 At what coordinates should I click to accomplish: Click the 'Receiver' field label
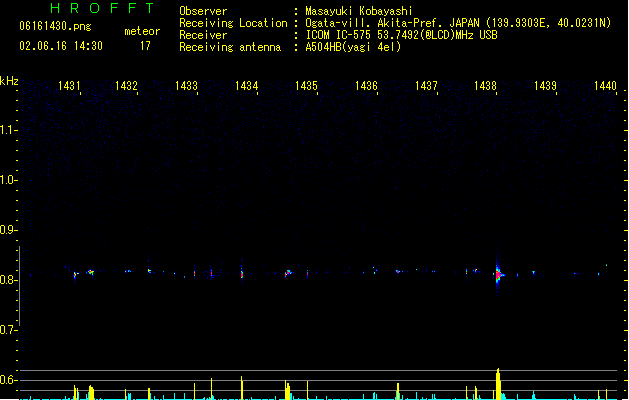pos(203,35)
